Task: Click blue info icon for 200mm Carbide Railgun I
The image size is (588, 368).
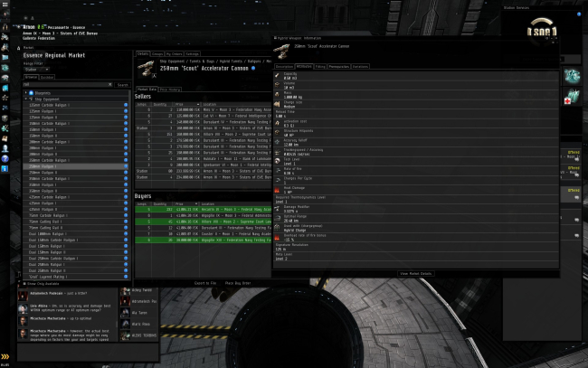Action: pos(126,142)
